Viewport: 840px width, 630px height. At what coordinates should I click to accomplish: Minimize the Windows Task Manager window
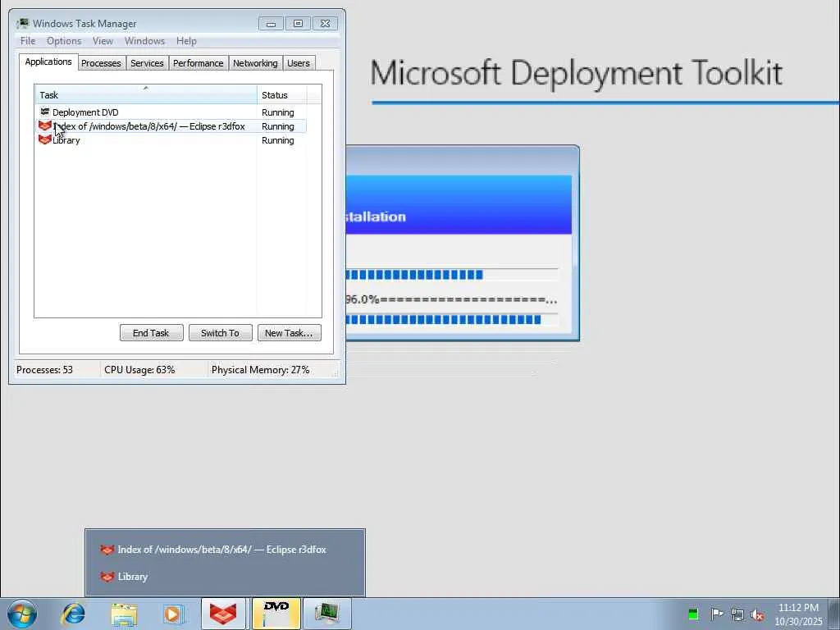[x=271, y=24]
